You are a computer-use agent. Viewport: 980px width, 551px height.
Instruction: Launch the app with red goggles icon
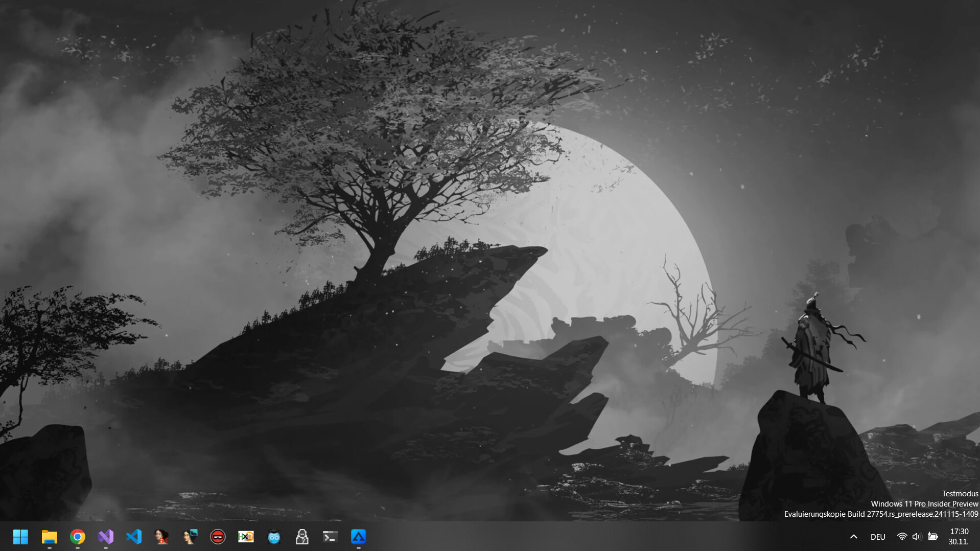tap(218, 537)
